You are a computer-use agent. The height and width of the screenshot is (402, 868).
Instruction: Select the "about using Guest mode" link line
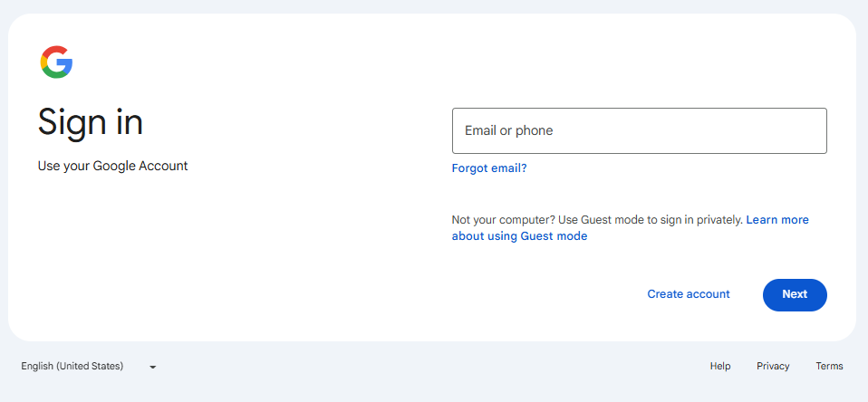pos(520,236)
